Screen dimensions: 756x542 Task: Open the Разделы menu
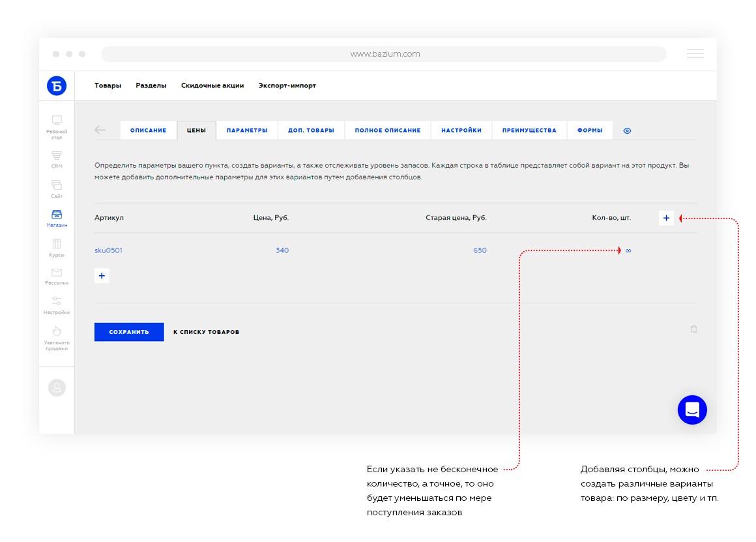click(x=151, y=85)
